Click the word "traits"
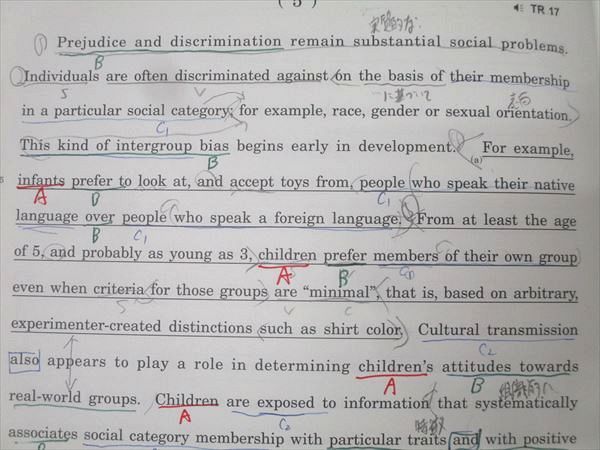600x450 pixels. [429, 440]
